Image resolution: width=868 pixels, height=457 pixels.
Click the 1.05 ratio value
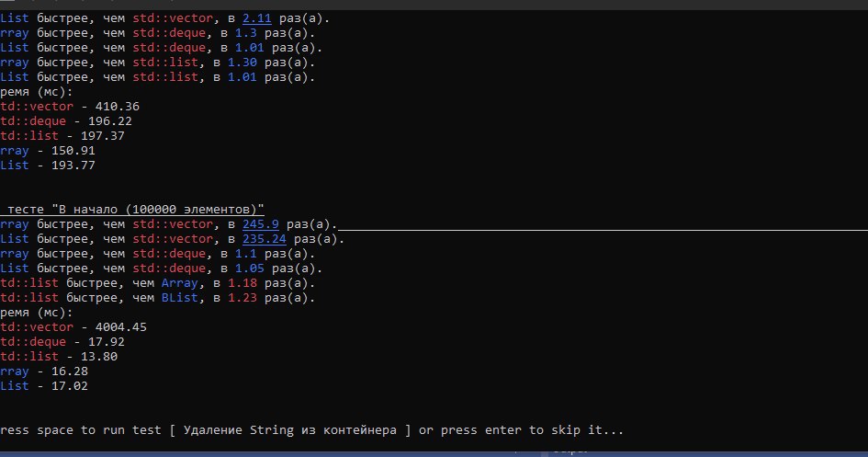(250, 268)
